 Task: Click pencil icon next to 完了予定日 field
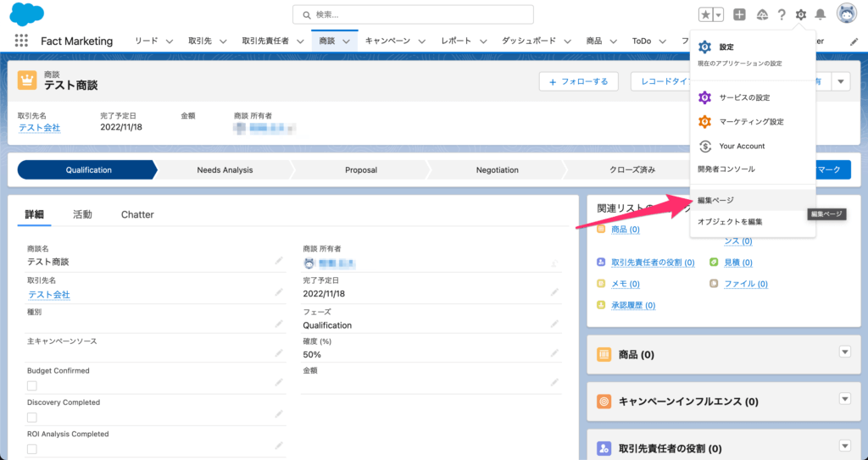[x=554, y=292]
